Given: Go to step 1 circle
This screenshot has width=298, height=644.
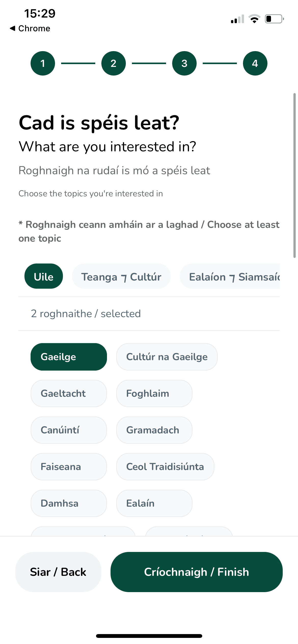Looking at the screenshot, I should (43, 63).
